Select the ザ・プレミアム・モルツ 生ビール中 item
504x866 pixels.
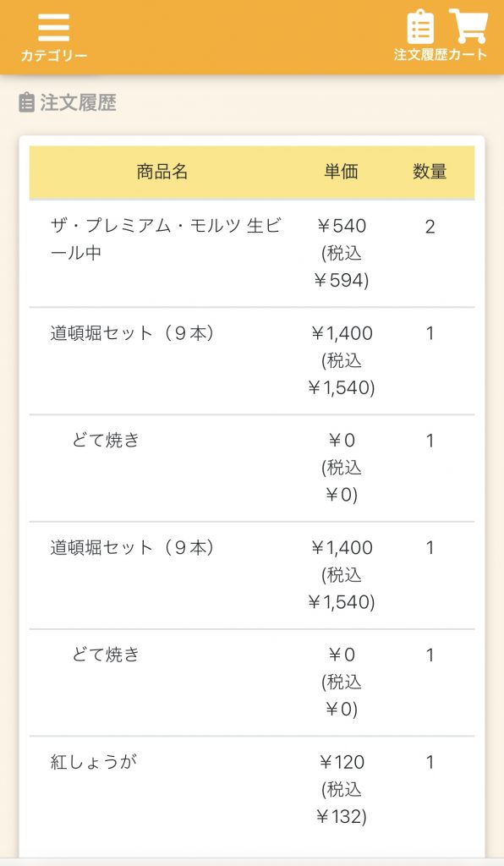coord(252,253)
